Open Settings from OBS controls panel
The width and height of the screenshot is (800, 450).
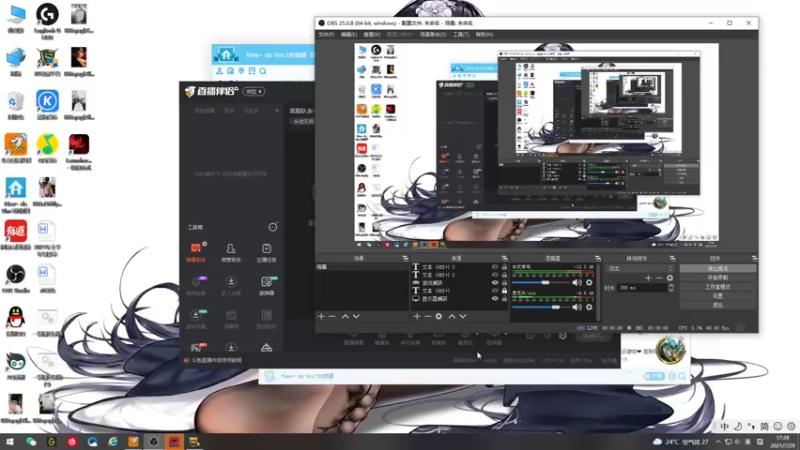coord(718,296)
